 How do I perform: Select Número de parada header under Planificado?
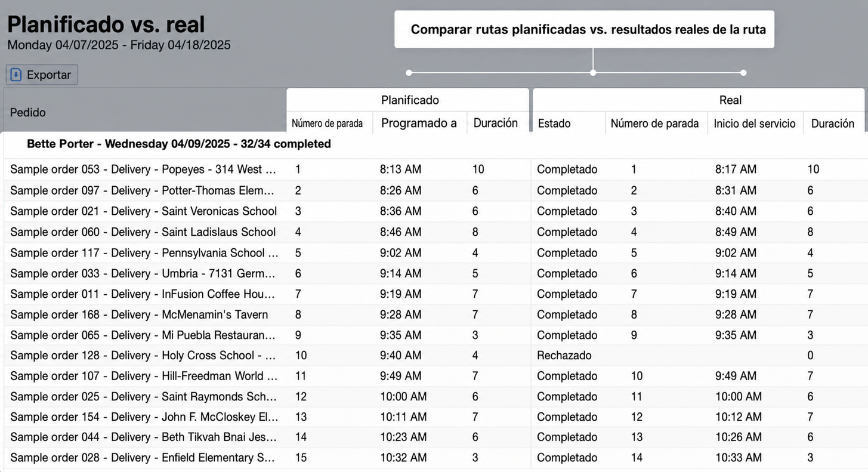(327, 124)
